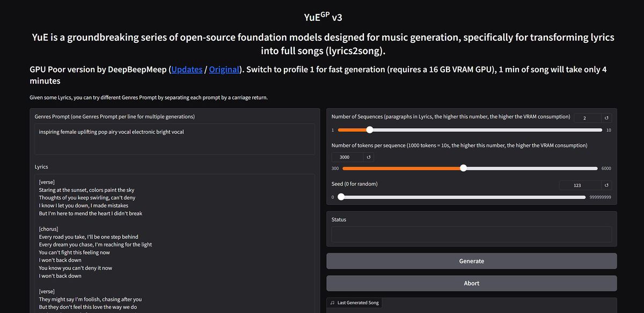644x313 pixels.
Task: Click the maximum value 6000 label
Action: pos(606,168)
